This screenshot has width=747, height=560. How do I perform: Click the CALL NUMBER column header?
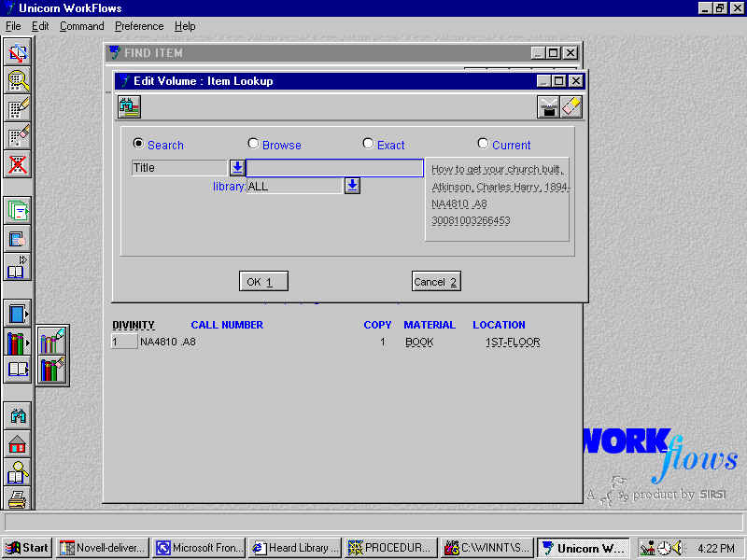point(227,325)
